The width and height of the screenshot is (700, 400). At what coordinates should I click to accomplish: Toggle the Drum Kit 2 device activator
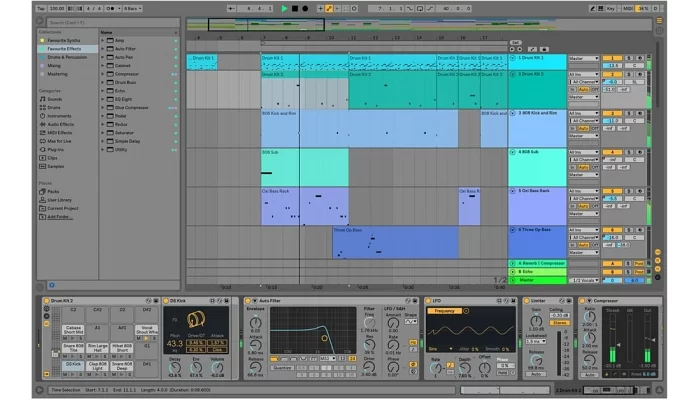(x=46, y=301)
